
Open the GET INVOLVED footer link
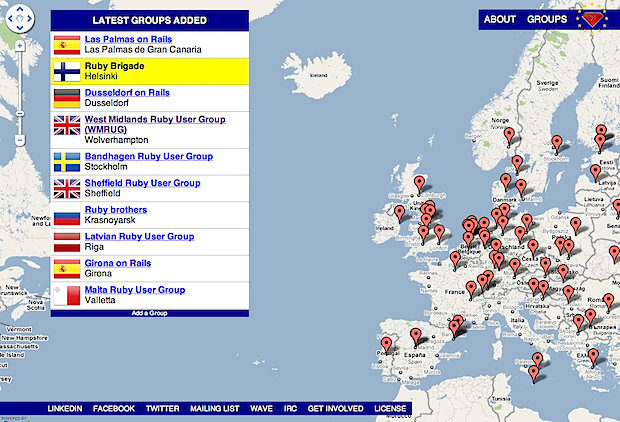click(335, 409)
